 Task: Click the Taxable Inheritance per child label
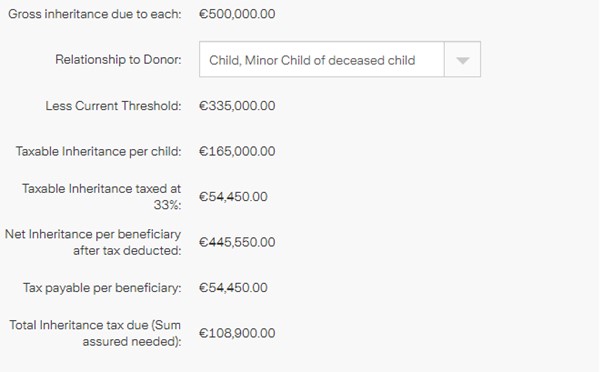click(98, 151)
